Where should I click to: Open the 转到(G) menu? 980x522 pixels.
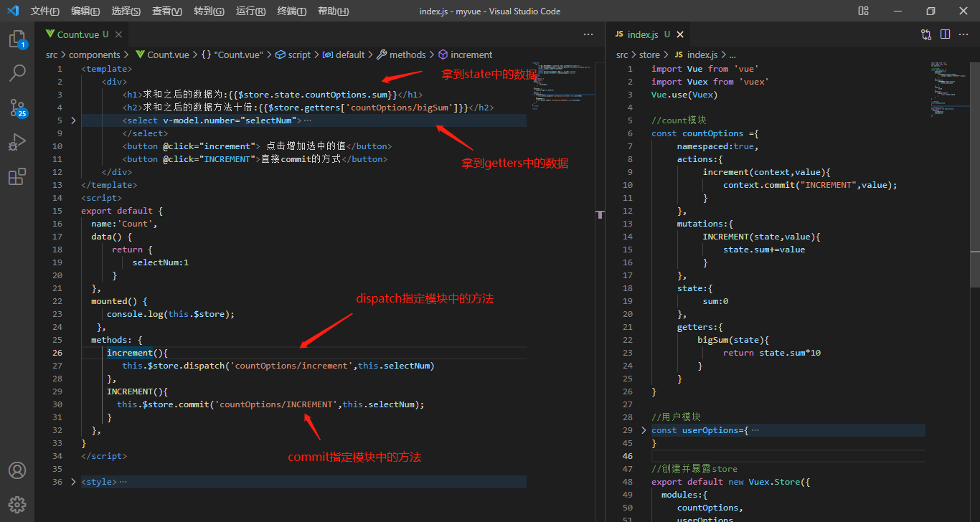[209, 11]
